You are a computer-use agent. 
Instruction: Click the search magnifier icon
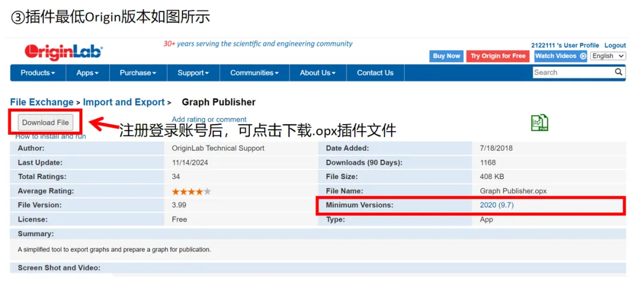tap(618, 72)
